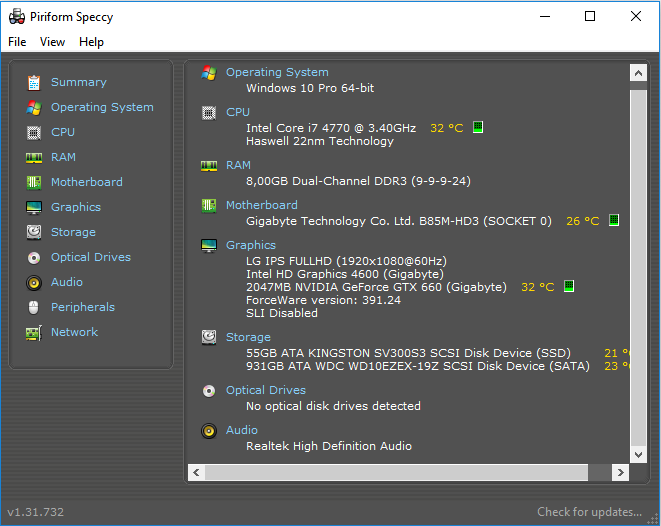Click the memory icon beside RAM heading in summary
The height and width of the screenshot is (526, 661).
pos(209,166)
